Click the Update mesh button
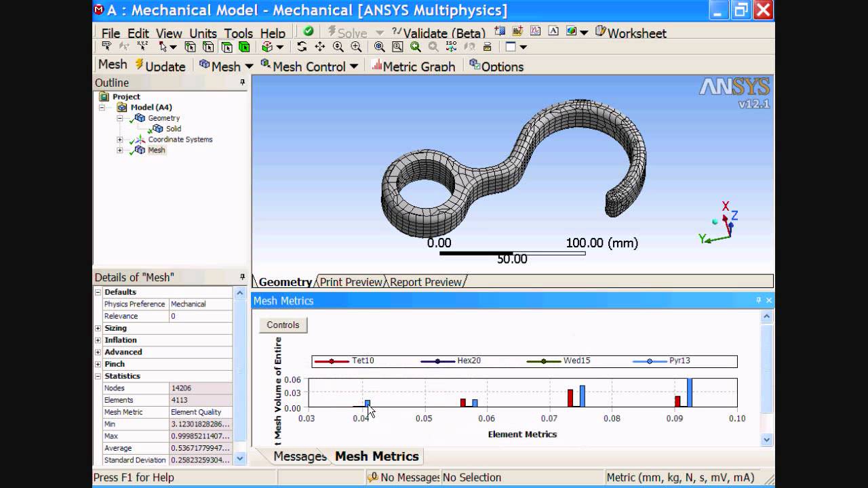The width and height of the screenshot is (868, 488). tap(160, 66)
